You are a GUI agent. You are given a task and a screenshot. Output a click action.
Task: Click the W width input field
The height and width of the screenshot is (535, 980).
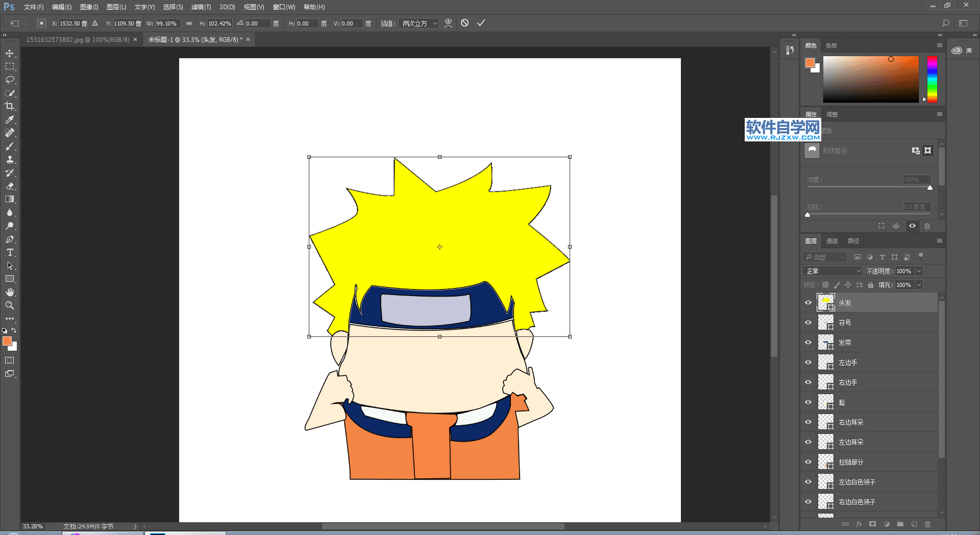click(x=167, y=23)
